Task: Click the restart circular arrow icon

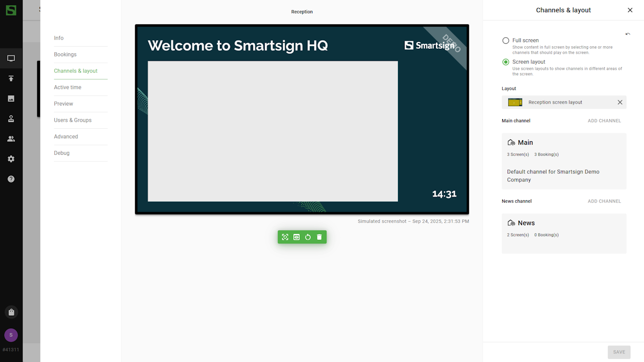Action: pos(308,237)
